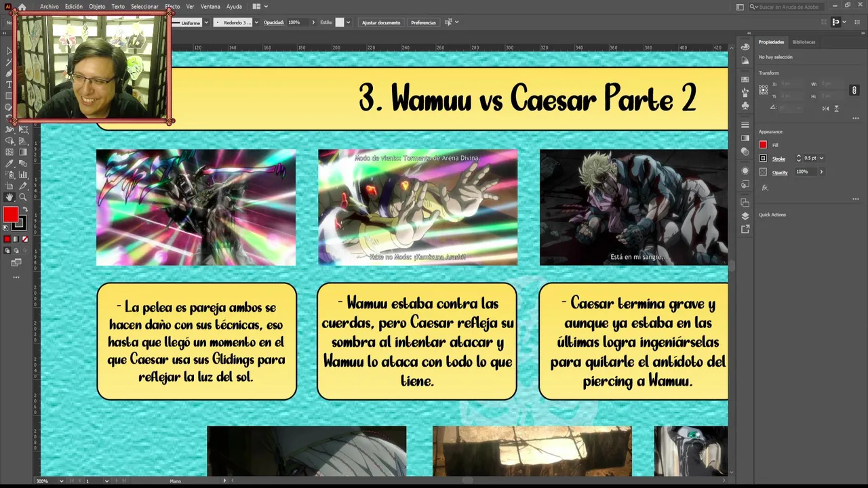The width and height of the screenshot is (868, 488).
Task: Select the Column Graph tool
Action: click(22, 175)
